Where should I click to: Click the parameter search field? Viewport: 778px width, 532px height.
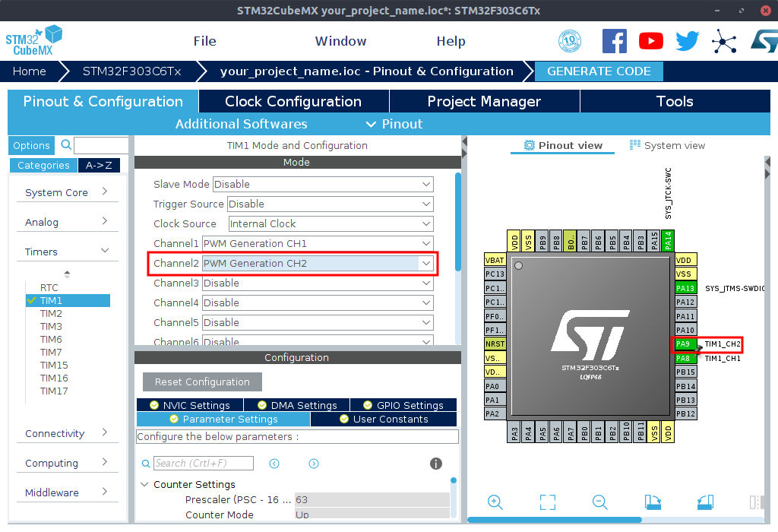coord(202,464)
